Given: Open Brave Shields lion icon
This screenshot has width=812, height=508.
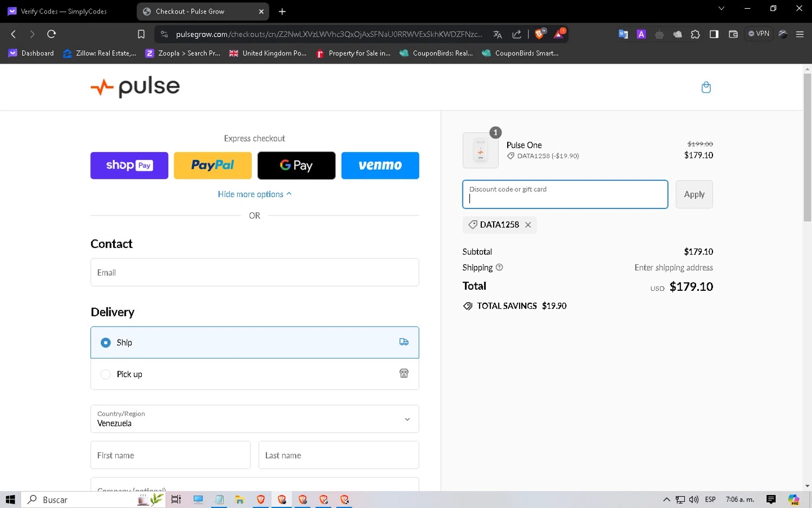Looking at the screenshot, I should point(540,34).
